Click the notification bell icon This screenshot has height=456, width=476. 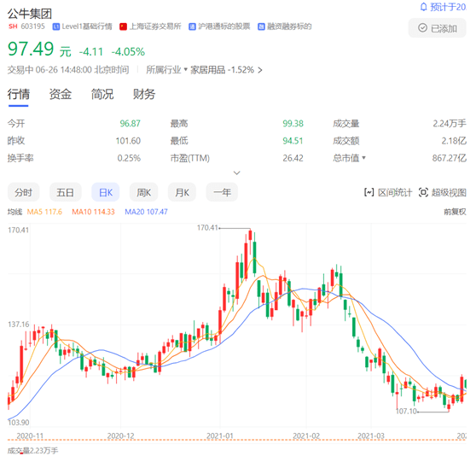423,7
